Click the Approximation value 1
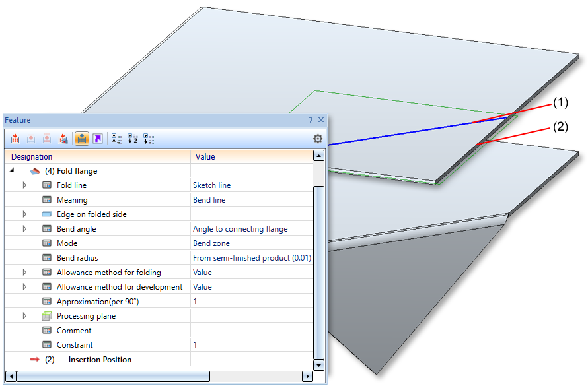The width and height of the screenshot is (588, 386). click(x=195, y=302)
